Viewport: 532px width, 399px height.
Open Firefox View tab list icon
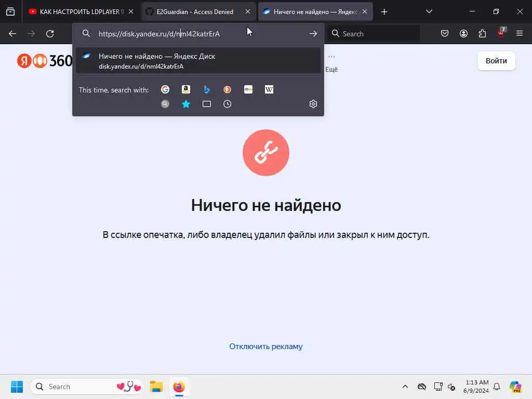click(10, 12)
